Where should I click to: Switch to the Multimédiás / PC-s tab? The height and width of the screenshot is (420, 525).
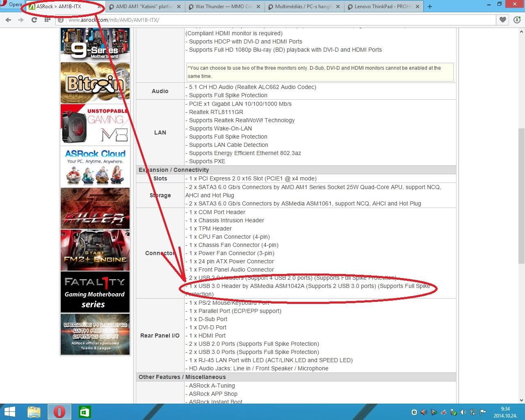pyautogui.click(x=304, y=7)
